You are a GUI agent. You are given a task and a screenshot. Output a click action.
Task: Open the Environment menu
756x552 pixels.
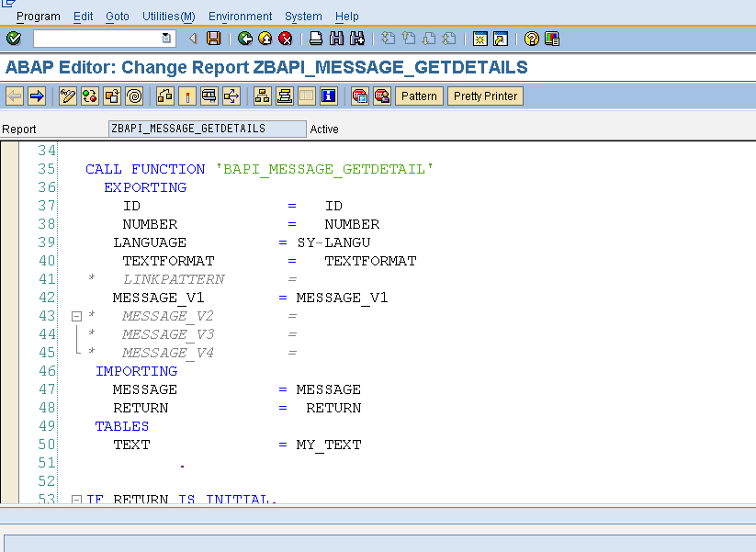(240, 16)
